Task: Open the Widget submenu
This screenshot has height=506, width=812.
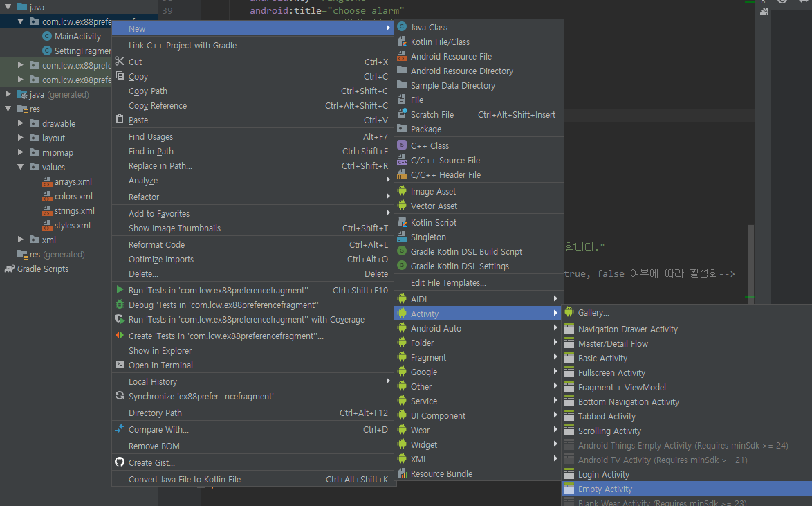Action: [x=479, y=444]
